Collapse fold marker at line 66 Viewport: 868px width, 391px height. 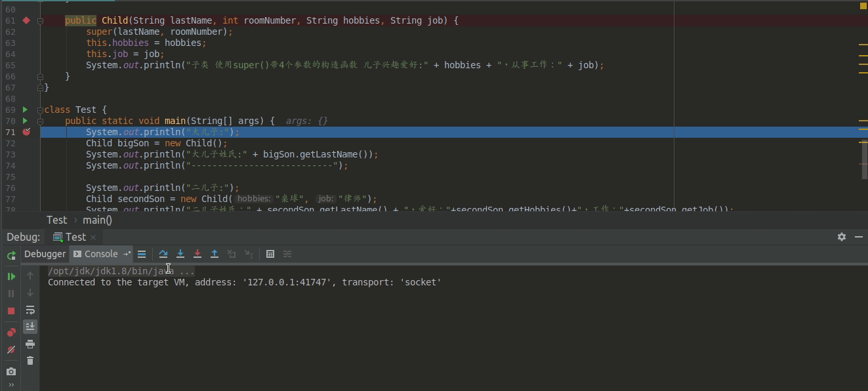click(x=40, y=76)
